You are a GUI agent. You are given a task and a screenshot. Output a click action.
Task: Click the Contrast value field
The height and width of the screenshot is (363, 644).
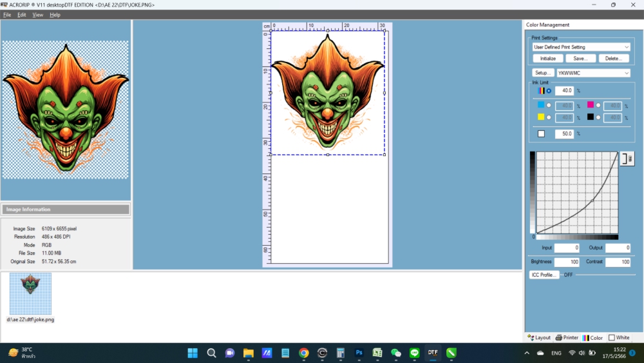[x=618, y=262]
